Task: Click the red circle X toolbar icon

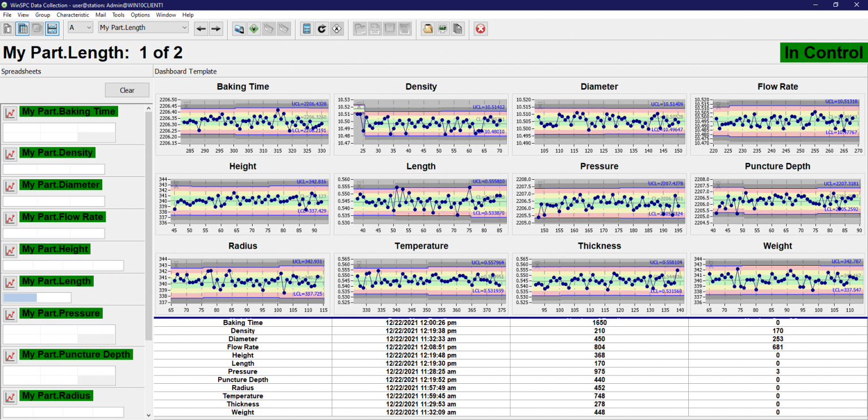Action: (481, 28)
